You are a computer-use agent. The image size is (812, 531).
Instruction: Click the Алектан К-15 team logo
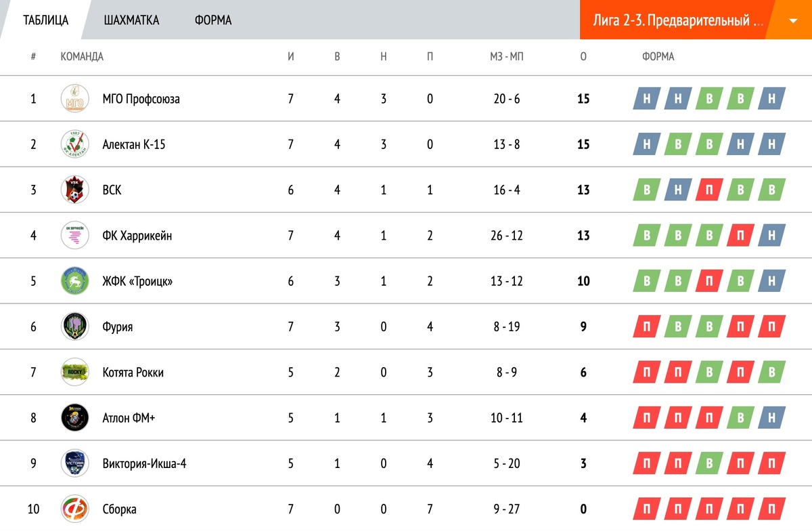[x=74, y=144]
